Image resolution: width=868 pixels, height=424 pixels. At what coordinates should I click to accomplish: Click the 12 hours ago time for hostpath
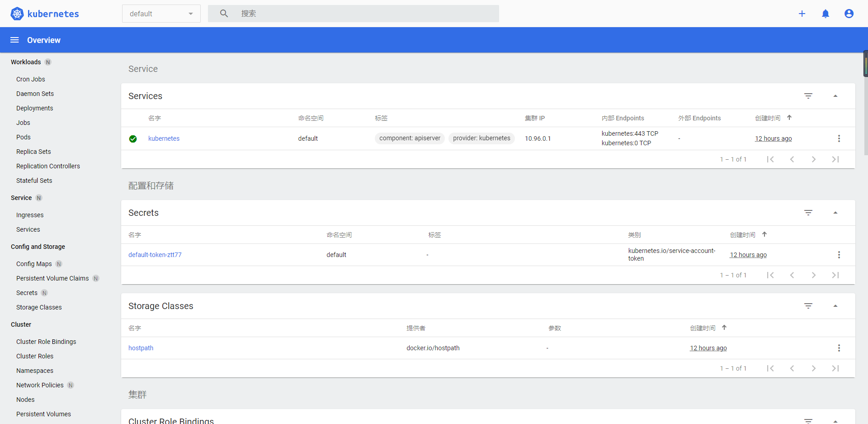(x=708, y=348)
